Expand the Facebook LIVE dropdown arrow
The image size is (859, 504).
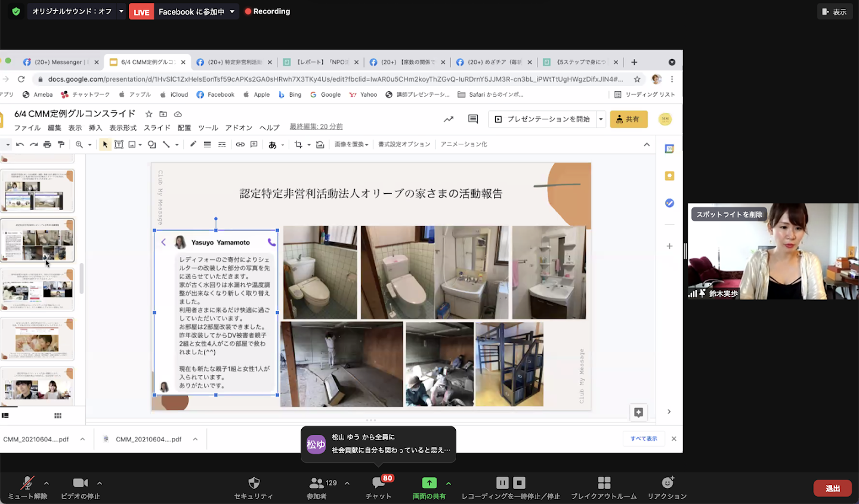(x=232, y=11)
